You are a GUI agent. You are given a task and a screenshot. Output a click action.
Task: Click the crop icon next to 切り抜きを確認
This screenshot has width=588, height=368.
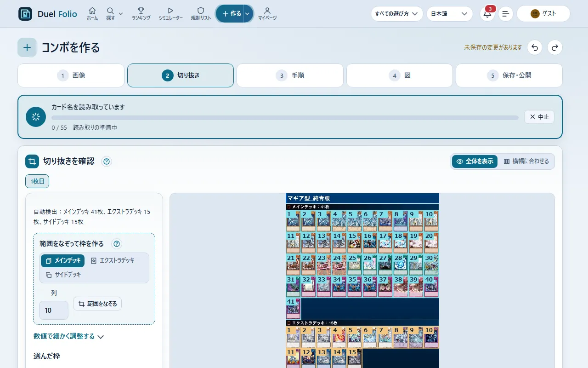click(x=32, y=161)
